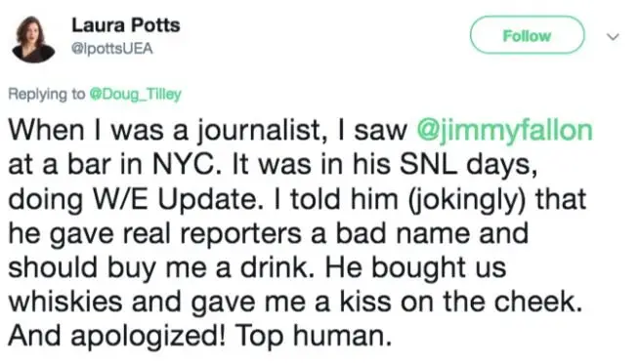640x364 pixels.
Task: Open the @Doug_Tilley profile link
Action: 135,94
